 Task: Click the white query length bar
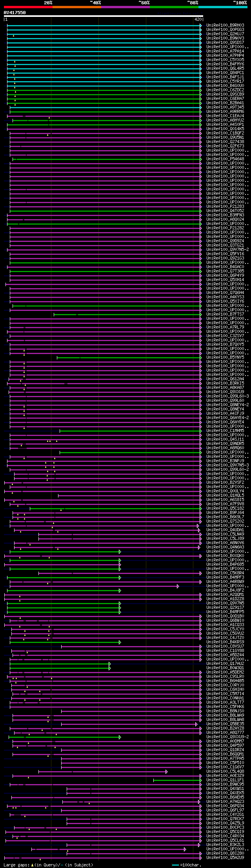click(103, 16)
